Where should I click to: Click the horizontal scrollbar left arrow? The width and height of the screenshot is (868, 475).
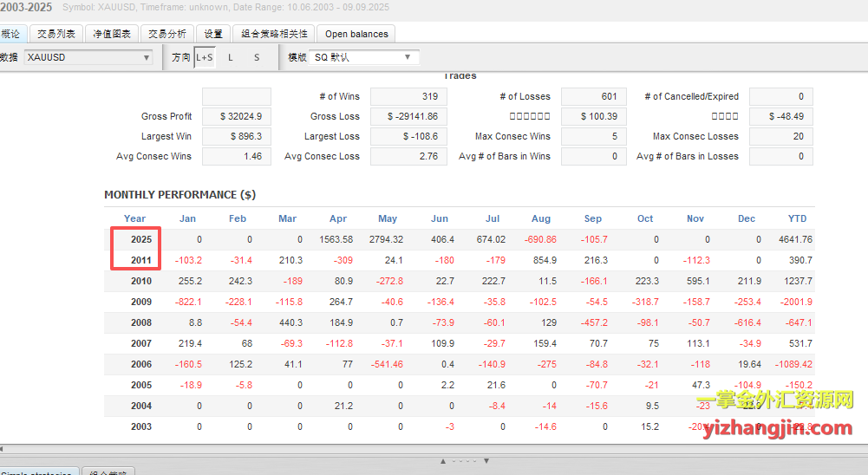[x=3, y=448]
